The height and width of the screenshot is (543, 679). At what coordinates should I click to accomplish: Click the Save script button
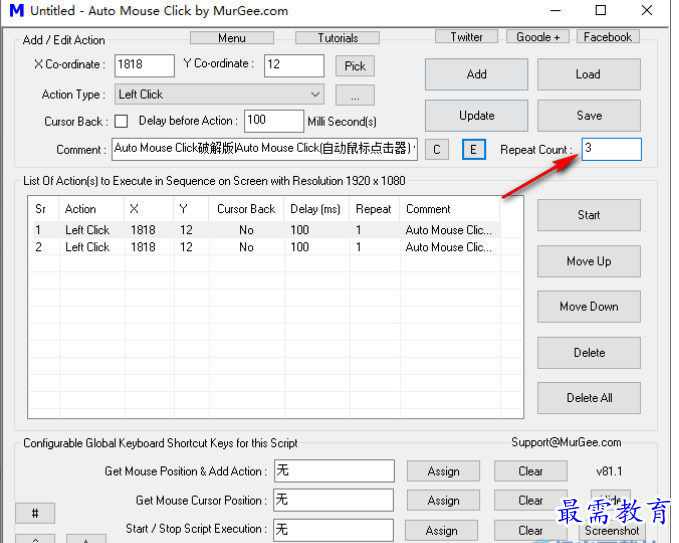tap(588, 116)
